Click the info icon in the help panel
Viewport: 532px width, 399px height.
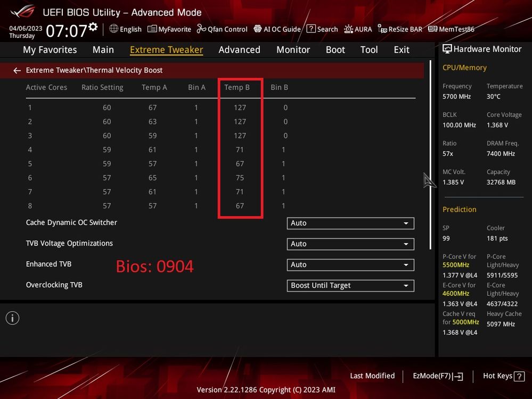coord(12,318)
